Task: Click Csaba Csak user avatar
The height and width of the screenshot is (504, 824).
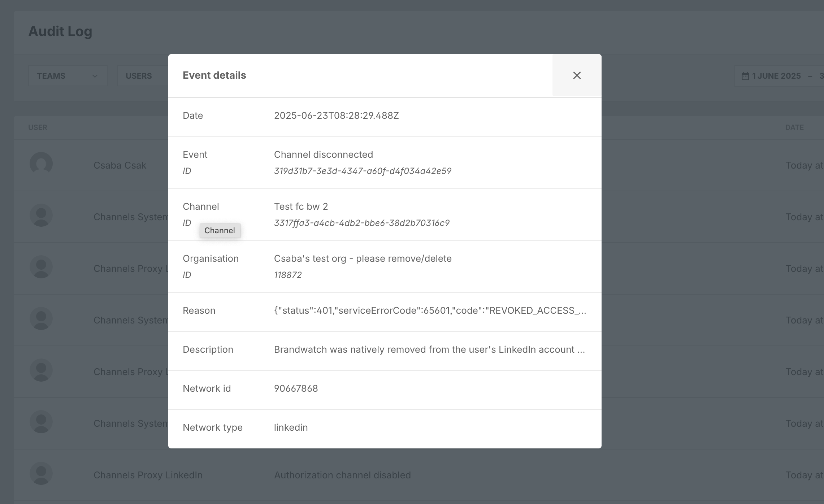Action: pyautogui.click(x=41, y=164)
